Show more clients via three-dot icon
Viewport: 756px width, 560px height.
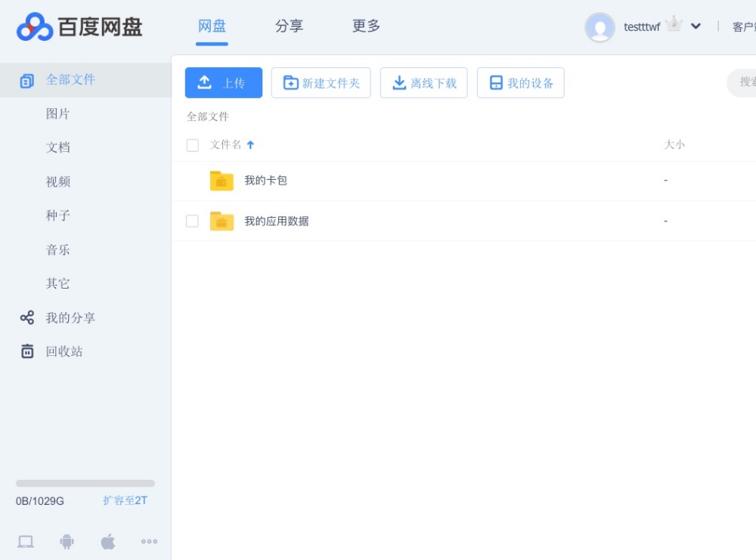pos(149,541)
